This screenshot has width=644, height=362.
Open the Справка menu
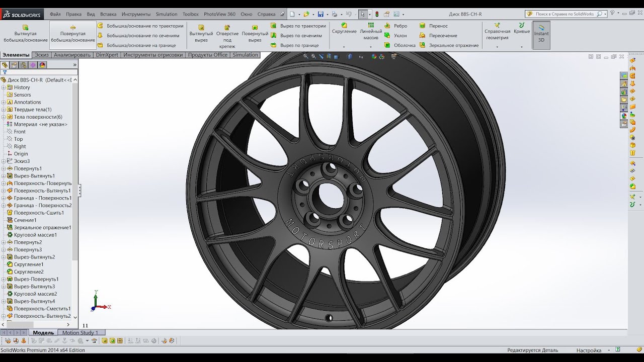[266, 14]
